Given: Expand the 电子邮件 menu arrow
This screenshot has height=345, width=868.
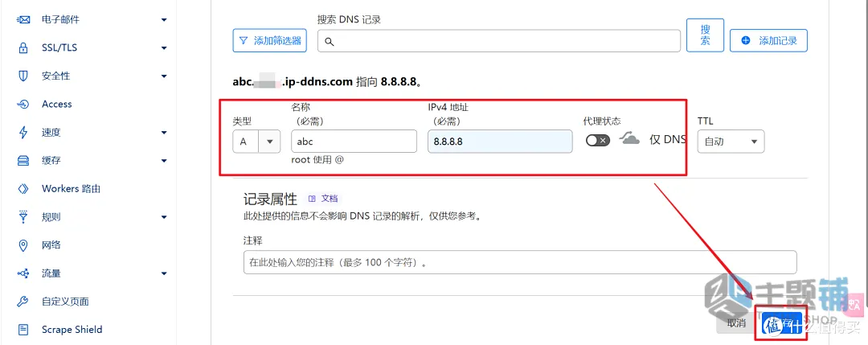Looking at the screenshot, I should coord(164,20).
